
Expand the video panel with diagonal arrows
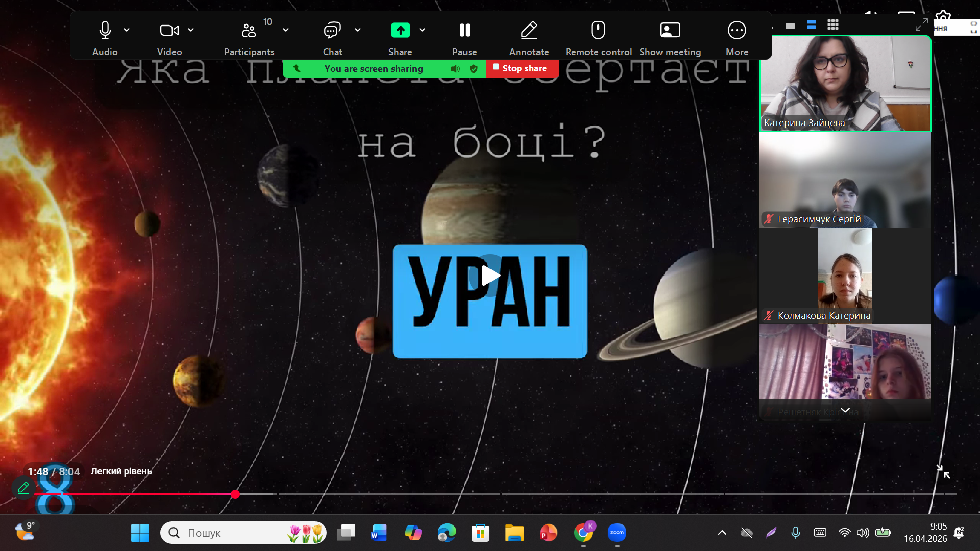(921, 24)
